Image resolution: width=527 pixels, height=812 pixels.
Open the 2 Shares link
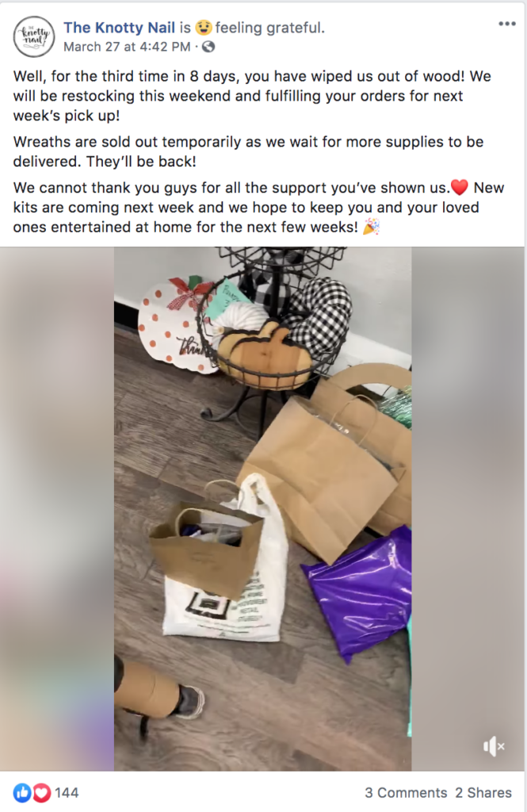[483, 793]
